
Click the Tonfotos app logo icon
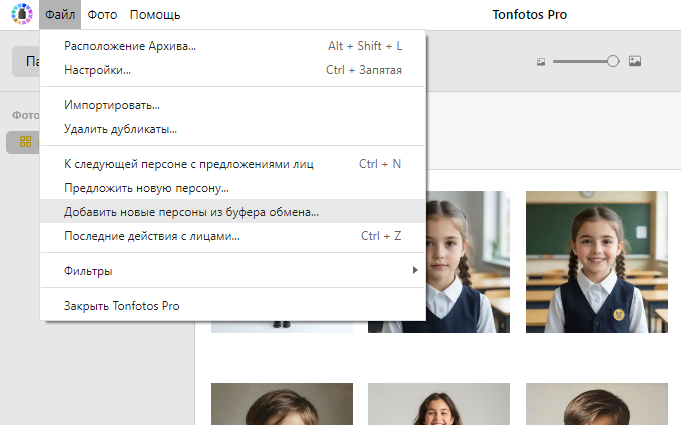(x=21, y=15)
